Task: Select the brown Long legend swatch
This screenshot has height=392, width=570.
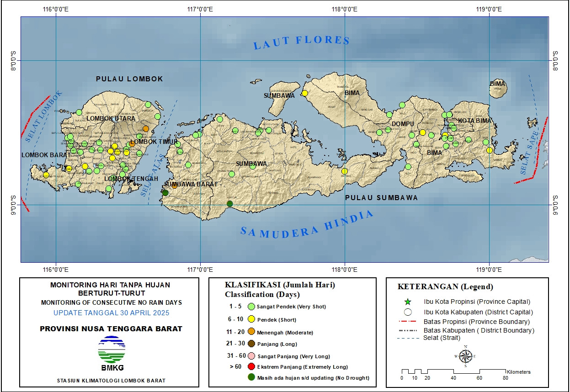Action: click(251, 344)
